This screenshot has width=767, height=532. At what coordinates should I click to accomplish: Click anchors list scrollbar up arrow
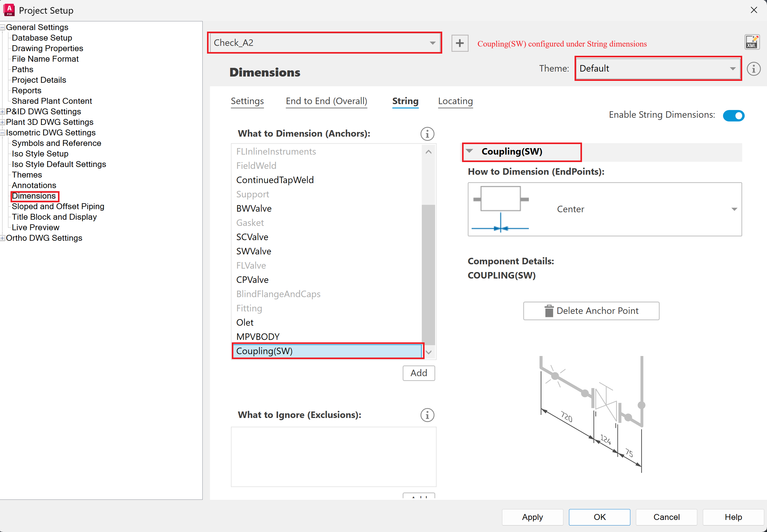(x=429, y=152)
